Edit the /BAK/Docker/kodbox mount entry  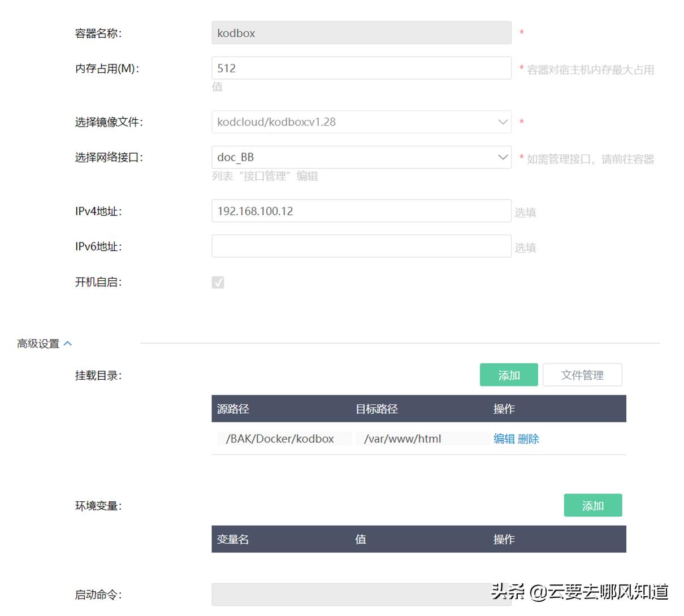pos(505,439)
